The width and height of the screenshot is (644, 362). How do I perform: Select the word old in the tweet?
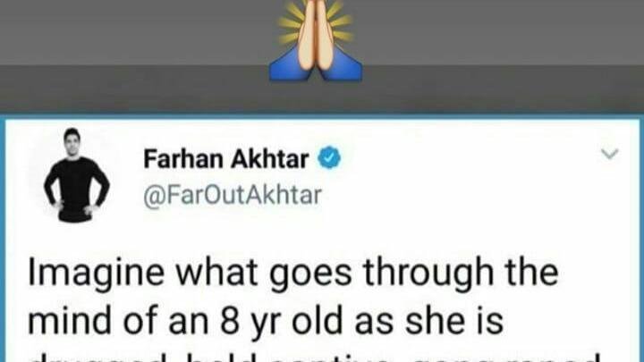coord(317,320)
